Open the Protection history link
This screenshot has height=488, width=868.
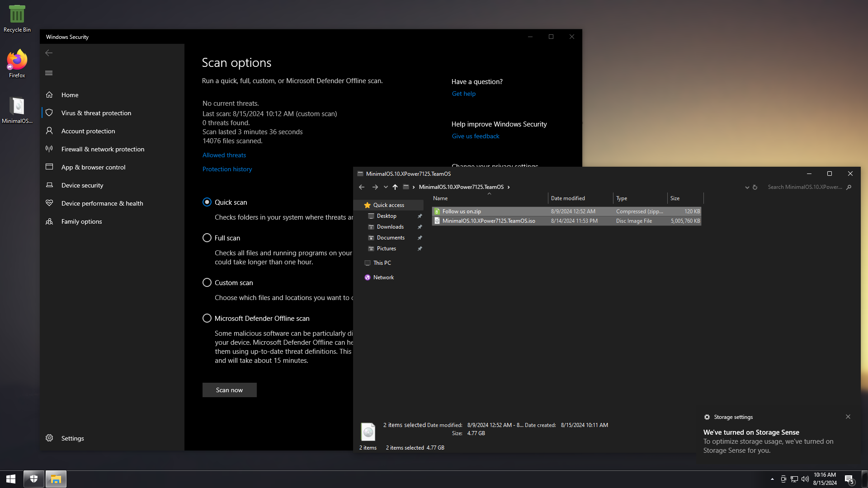[227, 169]
